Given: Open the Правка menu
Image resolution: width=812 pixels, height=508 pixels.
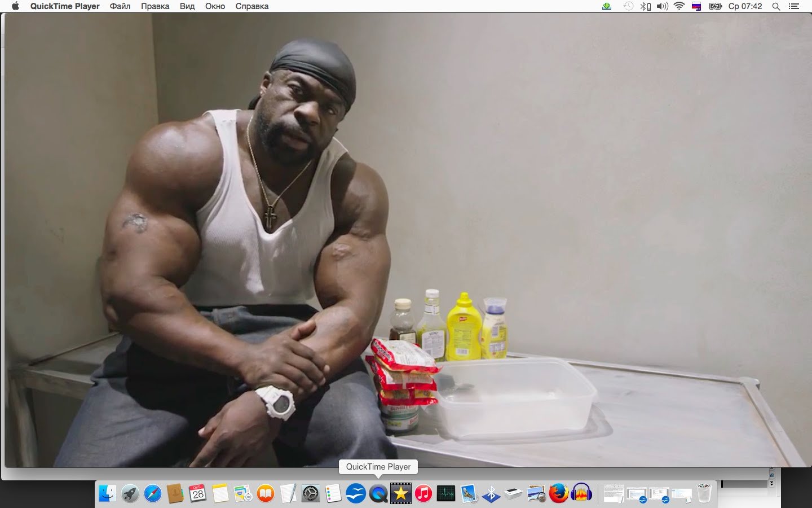Looking at the screenshot, I should click(x=155, y=6).
